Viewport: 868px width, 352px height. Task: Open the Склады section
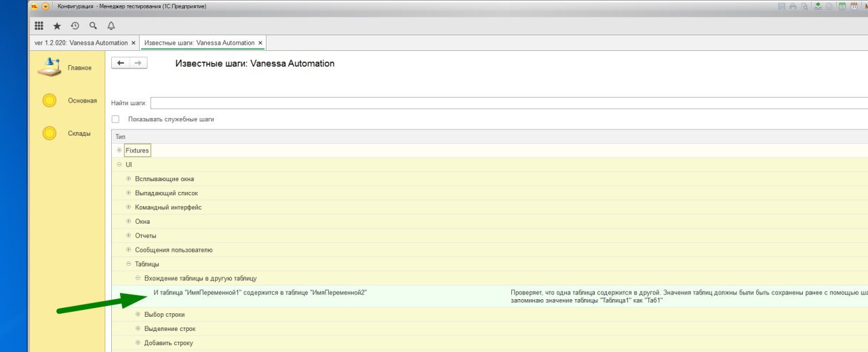tap(66, 133)
